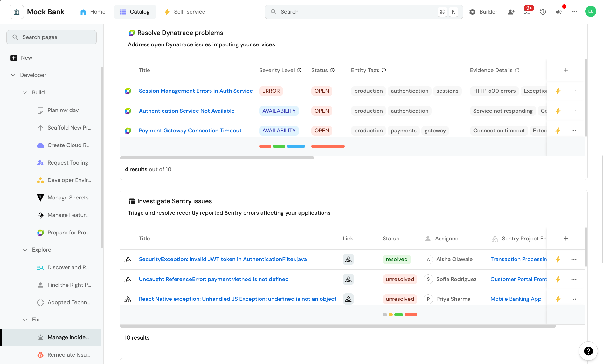This screenshot has width=603, height=364.
Task: Open more options for Payment Gateway row
Action: tap(574, 131)
